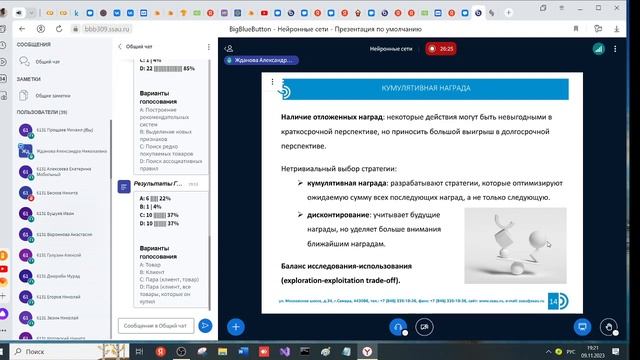
Task: Open browser downloads icon
Action: (x=616, y=29)
